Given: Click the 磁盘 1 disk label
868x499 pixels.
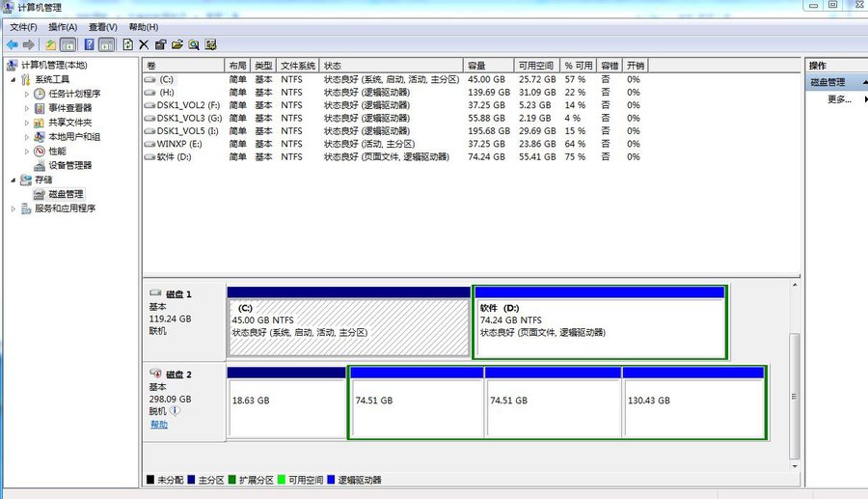Looking at the screenshot, I should [177, 294].
